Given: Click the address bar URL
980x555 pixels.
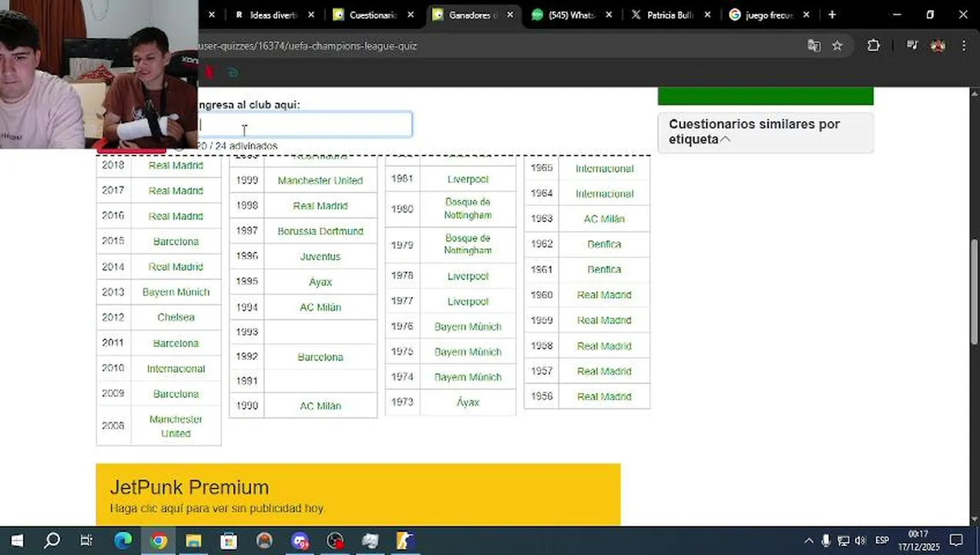Looking at the screenshot, I should pyautogui.click(x=308, y=45).
